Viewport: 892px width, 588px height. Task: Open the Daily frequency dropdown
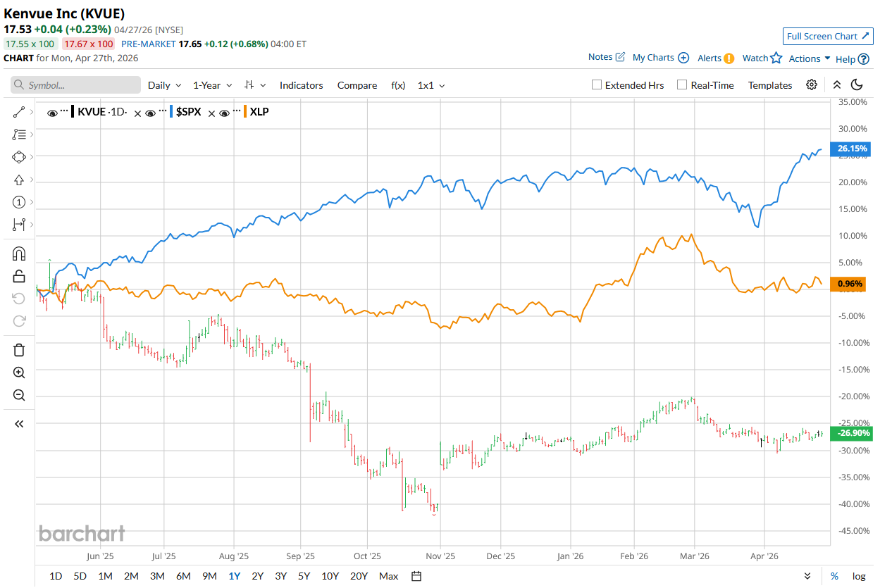click(x=164, y=85)
